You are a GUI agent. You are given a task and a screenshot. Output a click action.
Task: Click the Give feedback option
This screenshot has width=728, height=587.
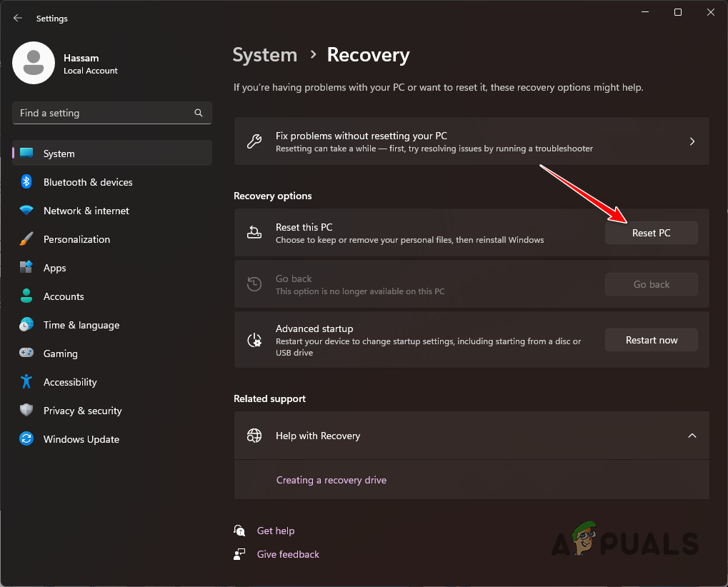[x=287, y=554]
